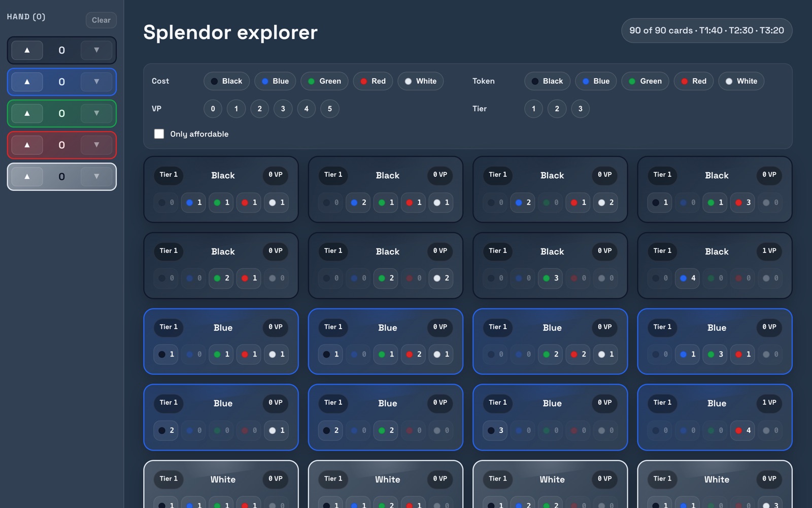Image resolution: width=812 pixels, height=508 pixels.
Task: Open Blue card costing 1 black 1 green 2 red 1 white
Action: [386, 341]
